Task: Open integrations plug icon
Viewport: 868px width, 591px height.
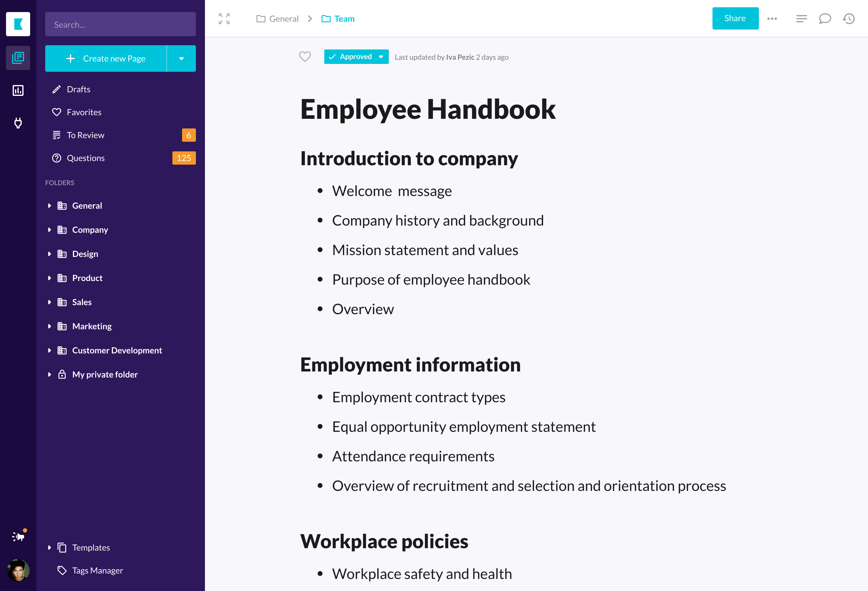Action: (18, 123)
